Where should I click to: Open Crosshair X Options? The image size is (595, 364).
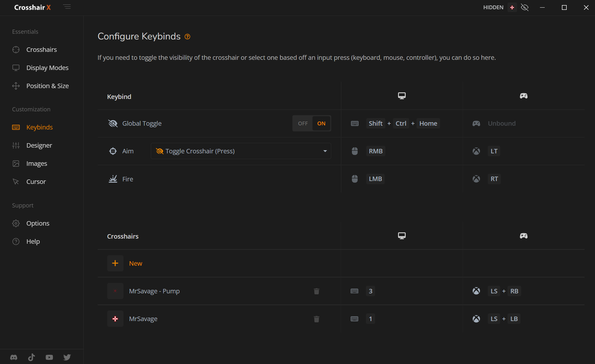38,223
